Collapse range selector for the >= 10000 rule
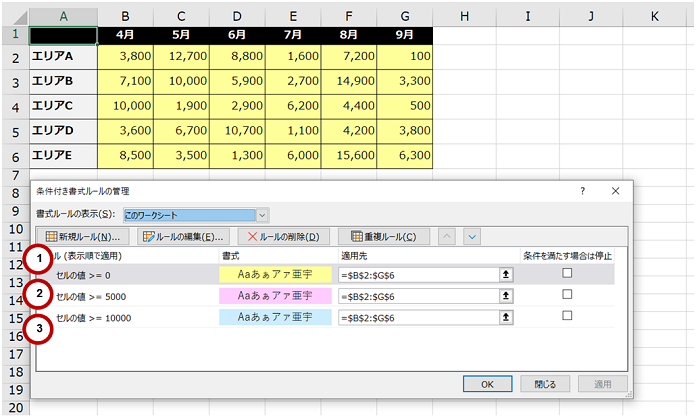The image size is (700, 418). (x=507, y=318)
